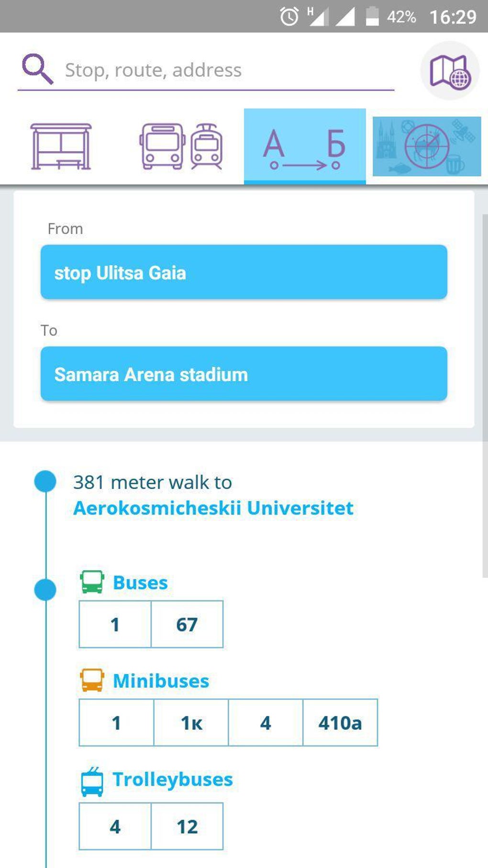488x868 pixels.
Task: Choose minibus route 410a
Action: [340, 723]
